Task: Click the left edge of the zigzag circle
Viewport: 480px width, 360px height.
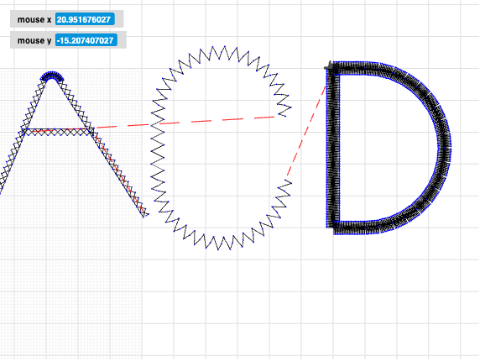Action: [x=157, y=147]
